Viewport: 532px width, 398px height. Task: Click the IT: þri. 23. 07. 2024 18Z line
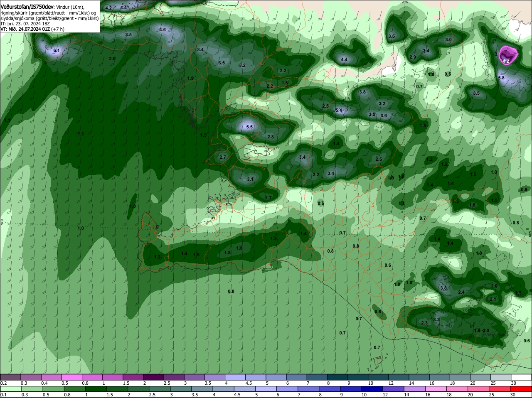[x=25, y=24]
